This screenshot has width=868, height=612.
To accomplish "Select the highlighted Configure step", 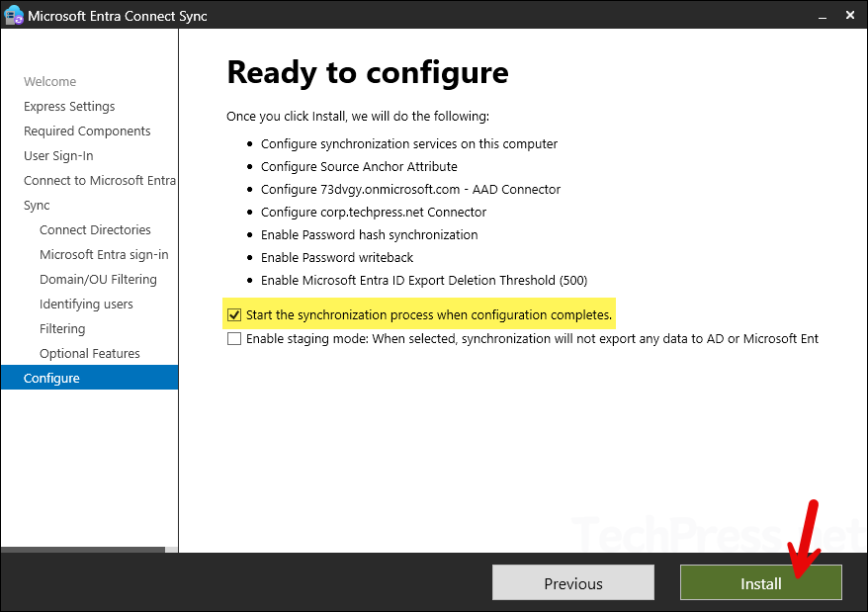I will (x=89, y=378).
